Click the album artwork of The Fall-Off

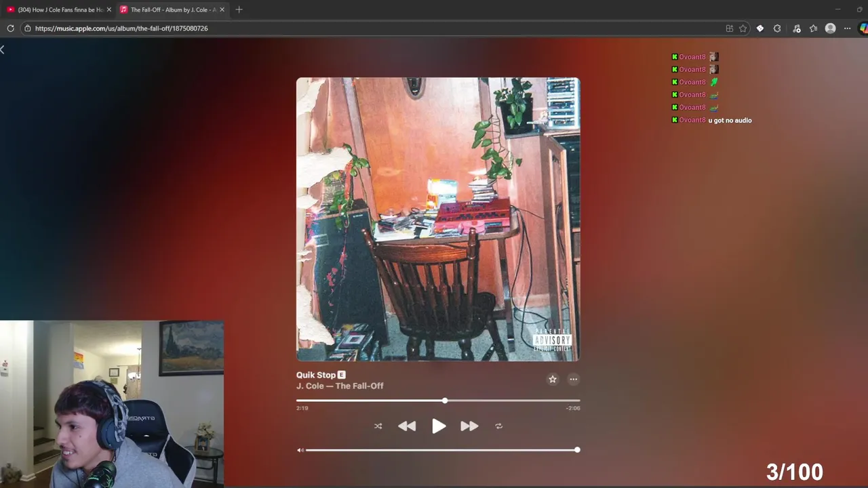coord(438,219)
